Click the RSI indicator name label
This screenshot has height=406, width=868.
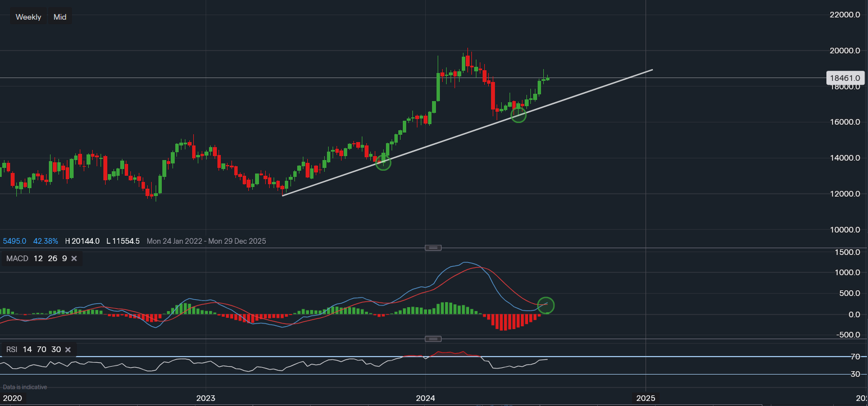coord(12,349)
